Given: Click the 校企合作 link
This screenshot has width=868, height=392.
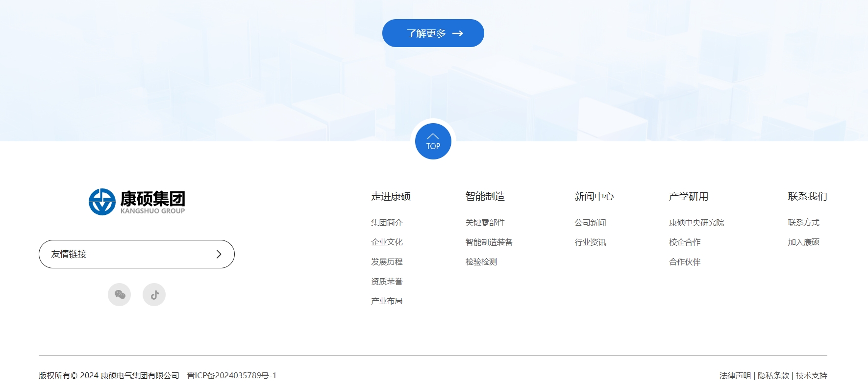Looking at the screenshot, I should (x=685, y=242).
